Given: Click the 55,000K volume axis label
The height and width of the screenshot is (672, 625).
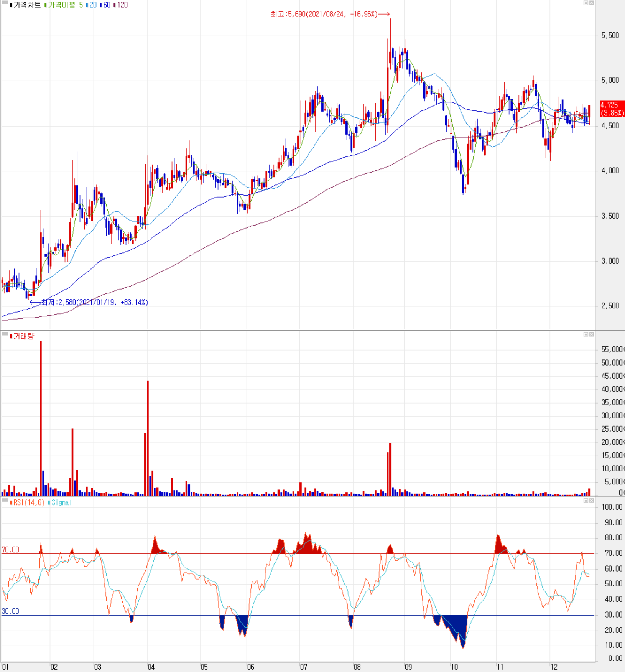Looking at the screenshot, I should [x=613, y=349].
